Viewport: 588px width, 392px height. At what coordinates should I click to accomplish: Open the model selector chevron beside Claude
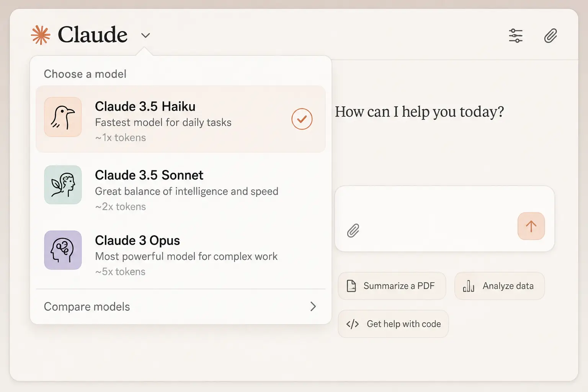click(x=145, y=36)
